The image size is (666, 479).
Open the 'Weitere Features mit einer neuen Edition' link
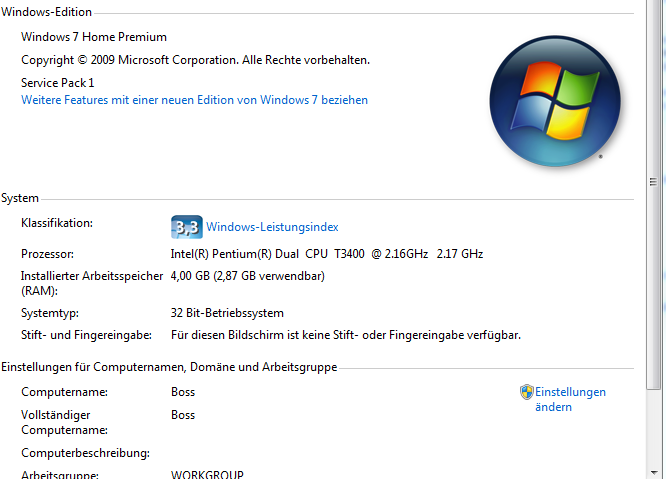pos(194,100)
